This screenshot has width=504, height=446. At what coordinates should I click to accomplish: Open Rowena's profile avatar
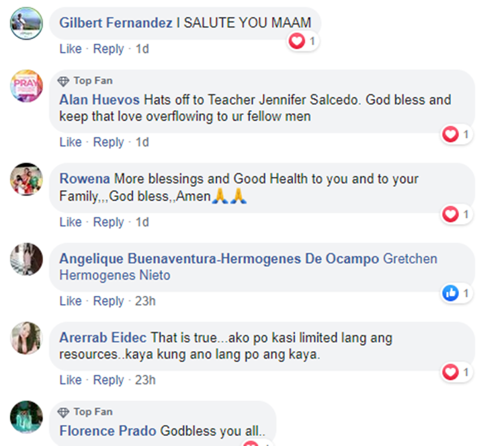[x=26, y=179]
